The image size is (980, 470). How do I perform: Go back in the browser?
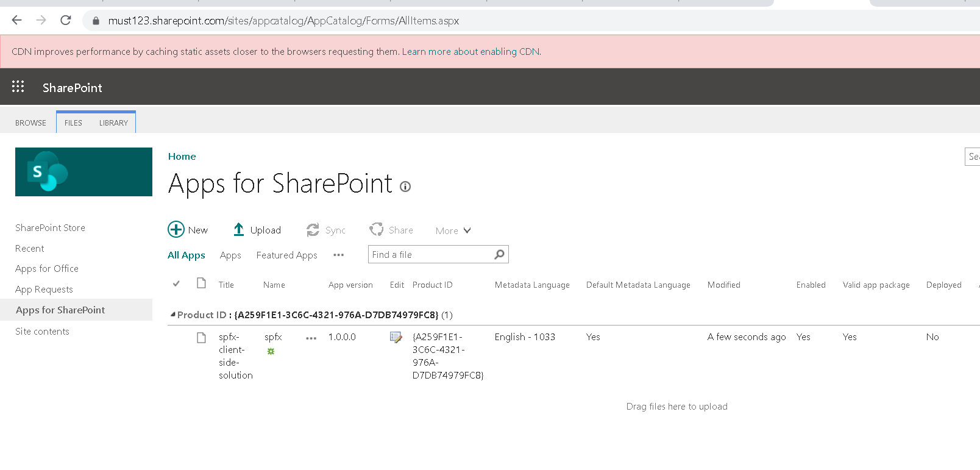[16, 20]
